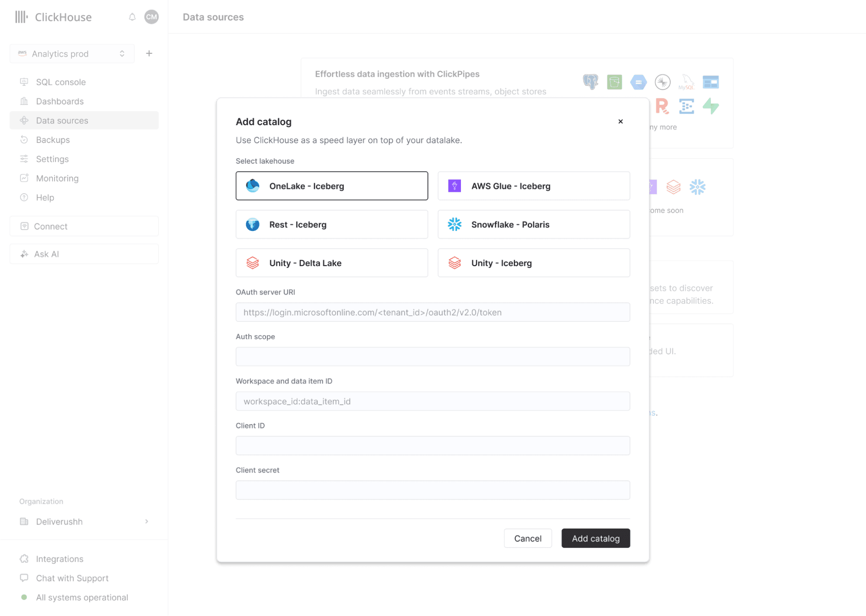The width and height of the screenshot is (866, 616).
Task: Click the OAuth server URI input field
Action: [432, 312]
